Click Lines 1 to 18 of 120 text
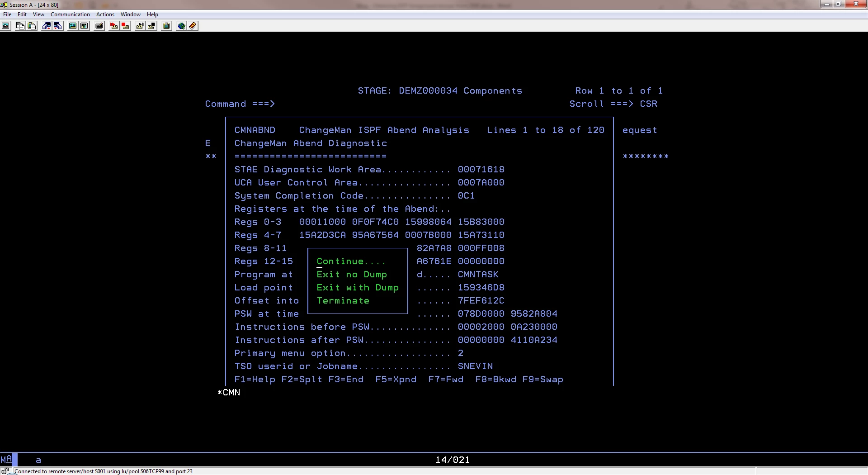The width and height of the screenshot is (868, 475). pos(546,130)
